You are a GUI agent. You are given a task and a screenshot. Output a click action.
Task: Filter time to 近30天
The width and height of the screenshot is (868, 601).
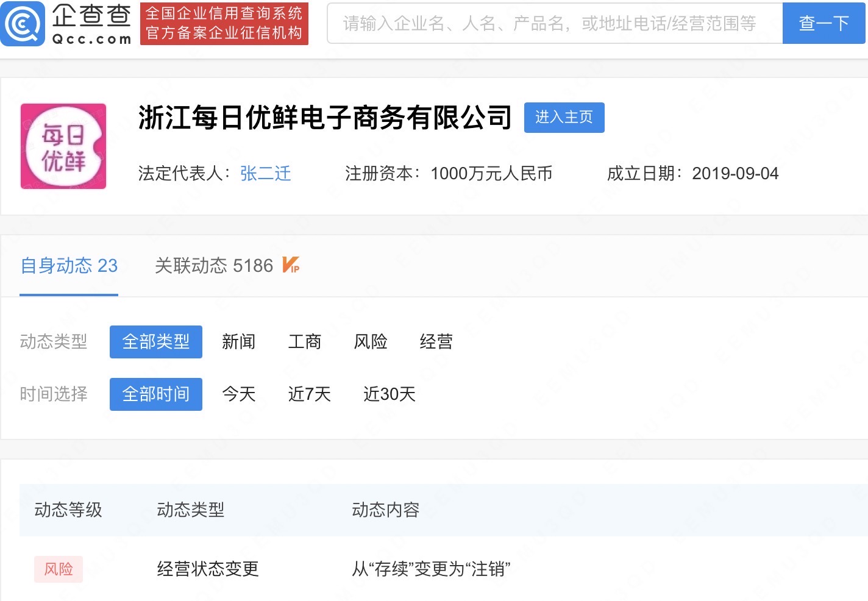(390, 394)
